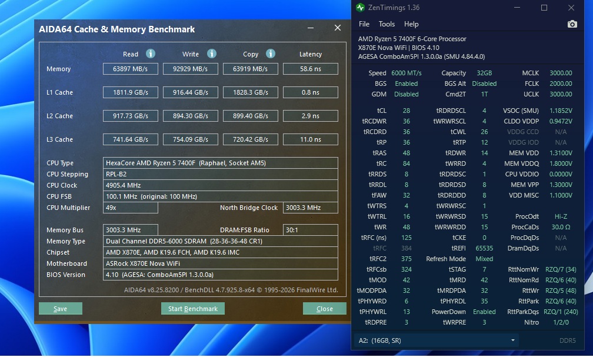Image resolution: width=593 pixels, height=364 pixels.
Task: Expand the A2: (16GB, SR) module dropdown
Action: (437, 340)
